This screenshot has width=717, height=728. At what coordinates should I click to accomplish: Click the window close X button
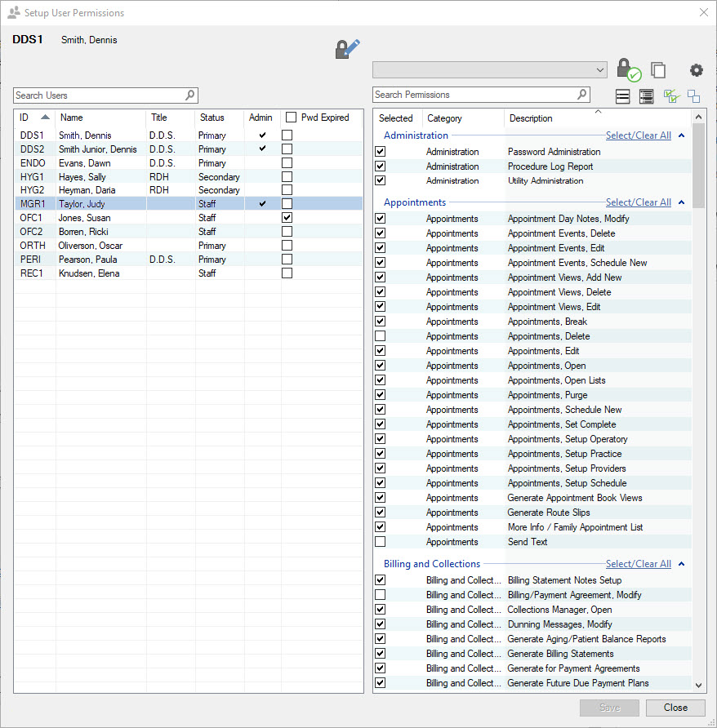pyautogui.click(x=703, y=12)
